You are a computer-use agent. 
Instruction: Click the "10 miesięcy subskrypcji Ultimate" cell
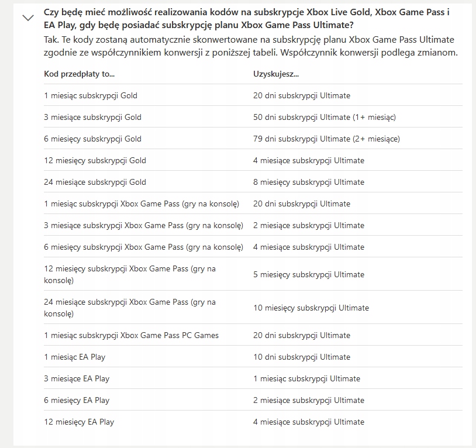(311, 308)
